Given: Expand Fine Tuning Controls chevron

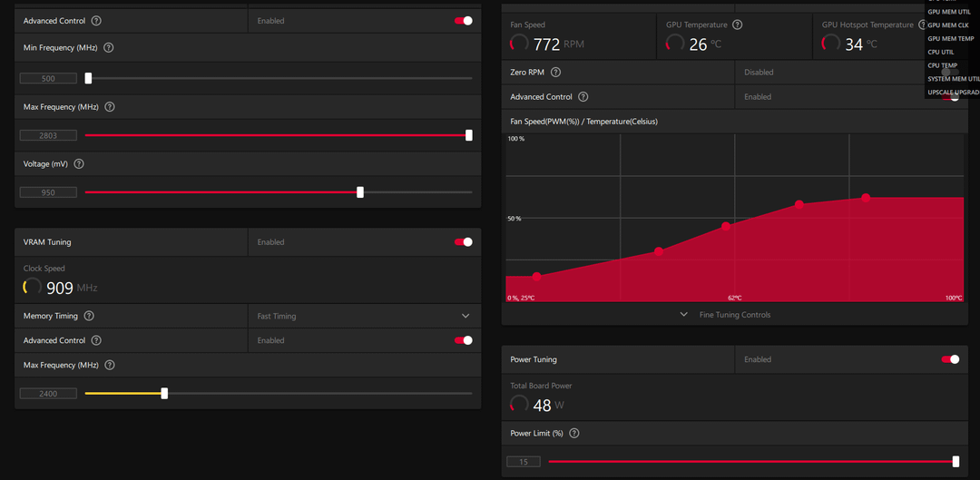Looking at the screenshot, I should coord(684,314).
